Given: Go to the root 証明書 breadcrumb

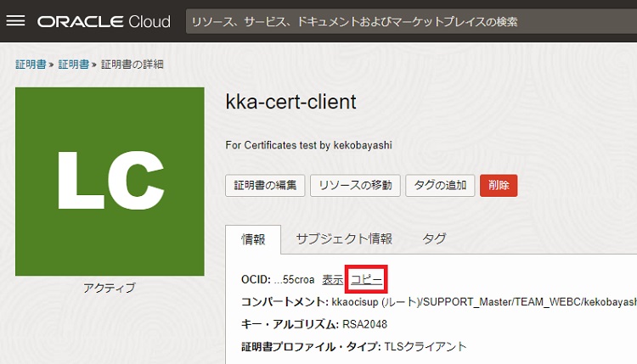Looking at the screenshot, I should (x=30, y=64).
